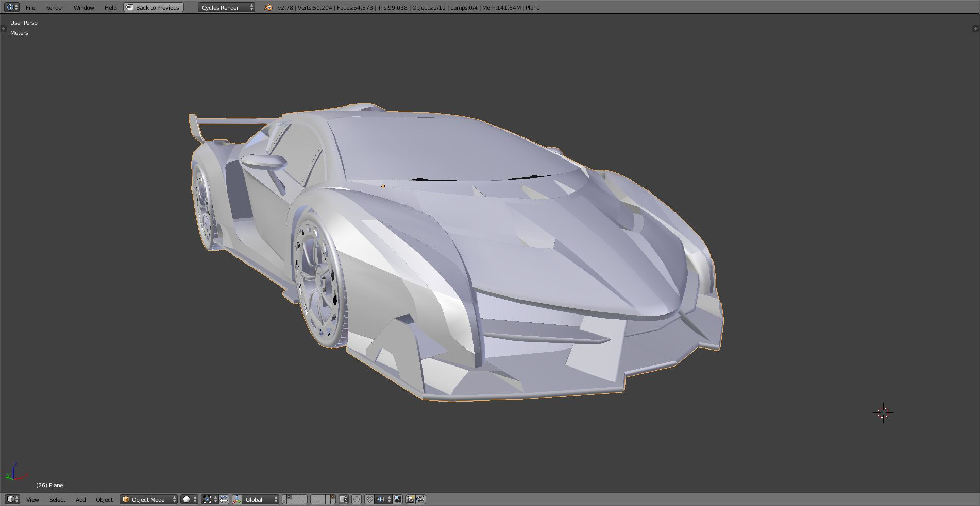This screenshot has width=980, height=506.
Task: Open the Global transform orientation dropdown
Action: click(261, 499)
